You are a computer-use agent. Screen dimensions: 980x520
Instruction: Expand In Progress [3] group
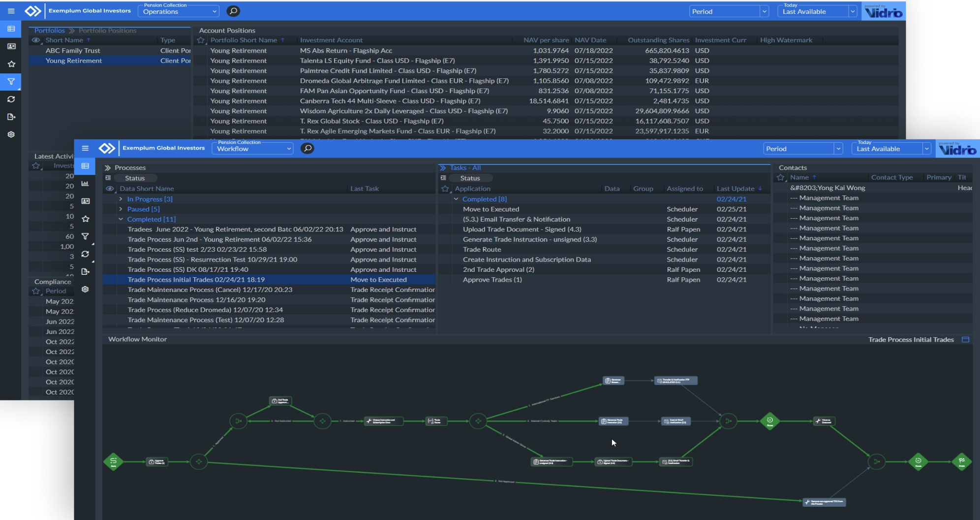(x=121, y=199)
